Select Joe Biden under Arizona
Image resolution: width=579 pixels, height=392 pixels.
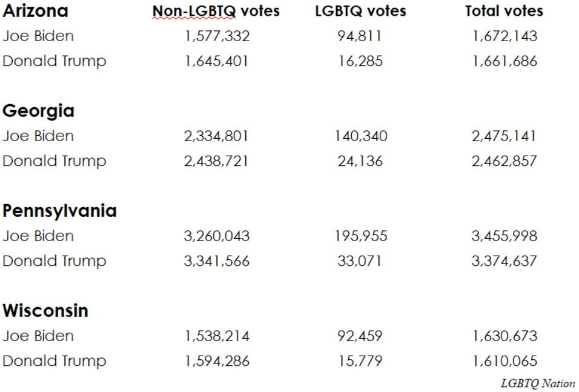pos(38,36)
